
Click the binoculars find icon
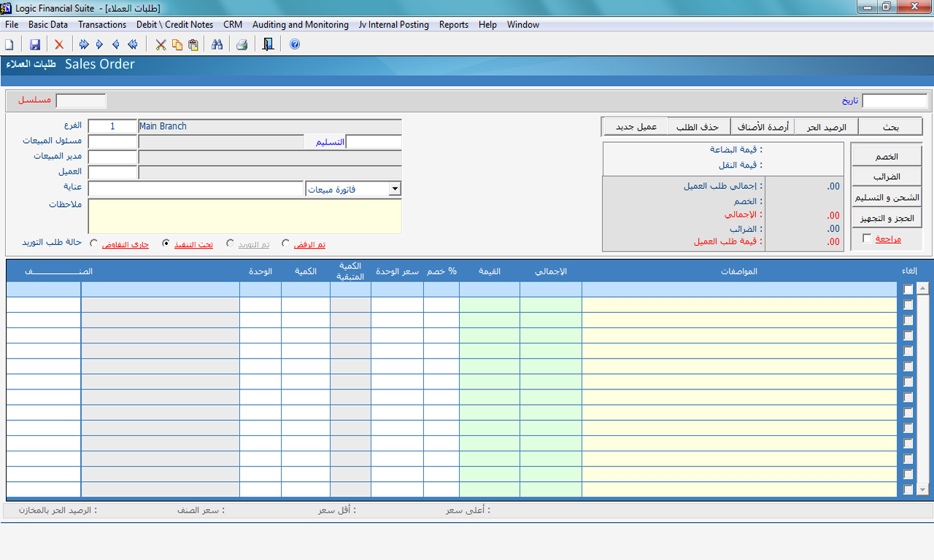point(217,44)
